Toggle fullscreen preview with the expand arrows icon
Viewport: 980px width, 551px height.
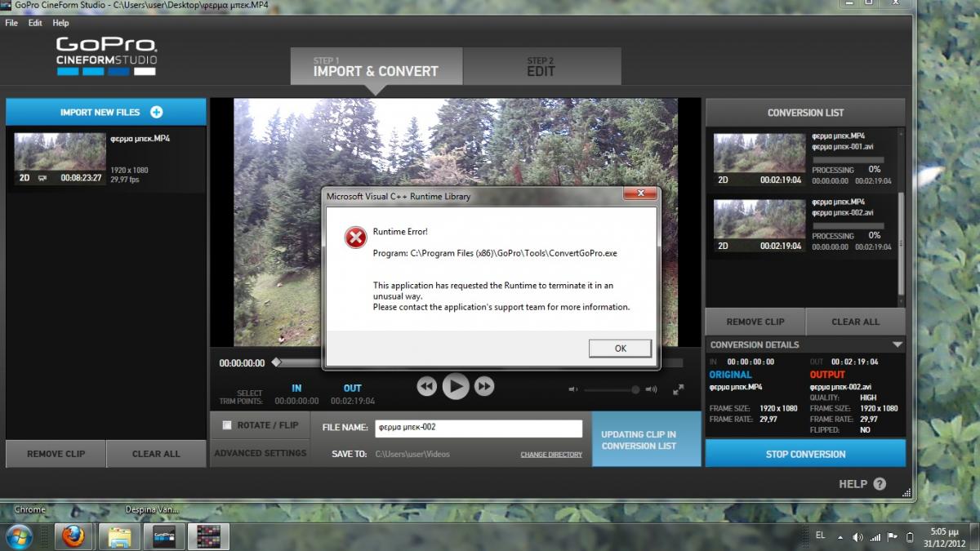pyautogui.click(x=678, y=390)
